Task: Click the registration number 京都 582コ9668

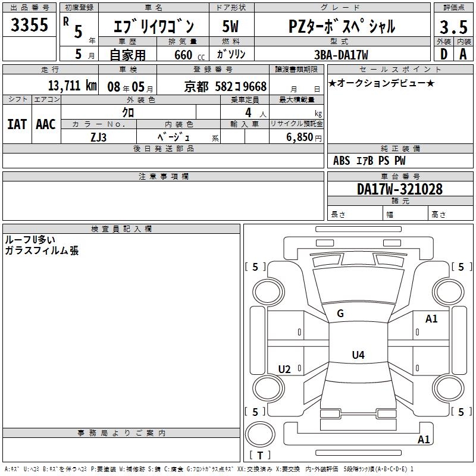Action: 226,86
